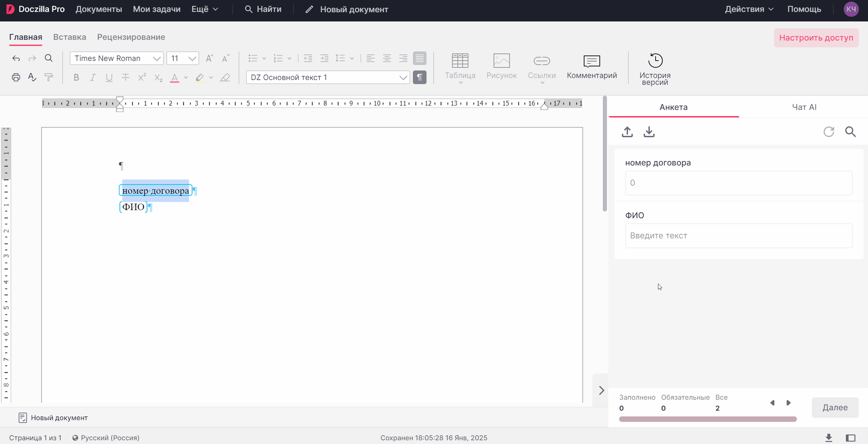Screen dimensions: 868x444
Task: Open the Помощь link
Action: [804, 9]
